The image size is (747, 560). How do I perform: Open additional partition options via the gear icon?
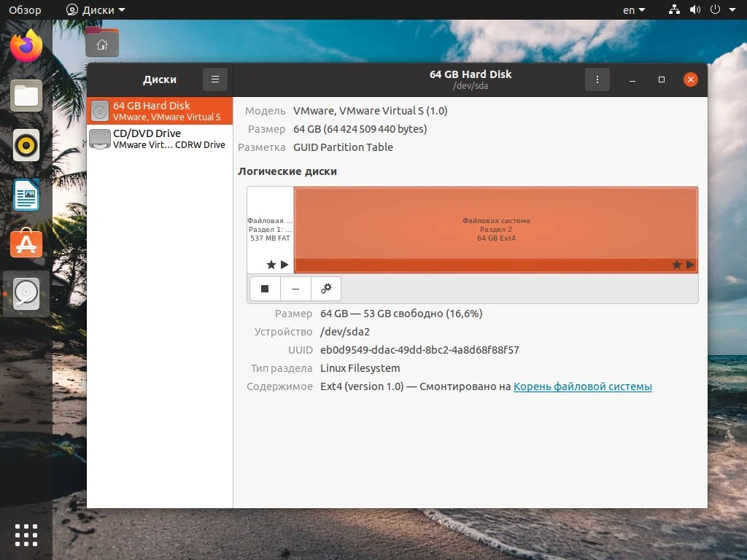pos(326,288)
